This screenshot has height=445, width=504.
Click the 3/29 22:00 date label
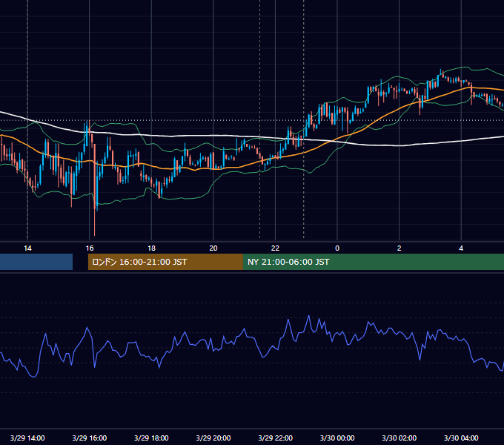[276, 438]
